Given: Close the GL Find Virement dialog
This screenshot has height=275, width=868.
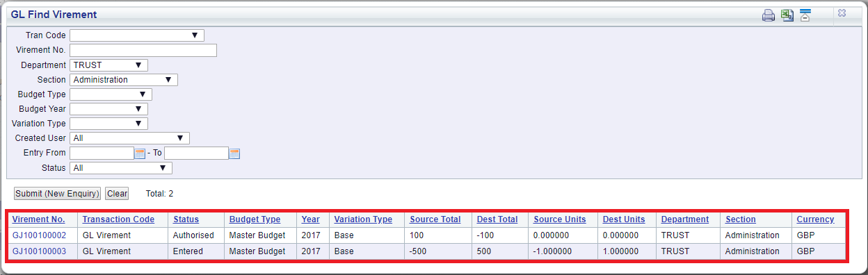Looking at the screenshot, I should 842,14.
